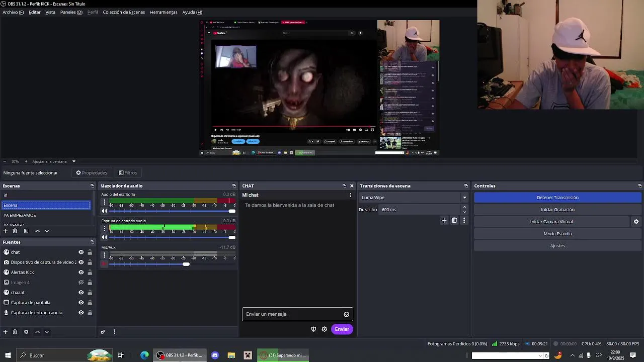Image resolution: width=644 pixels, height=362 pixels.
Task: Open Herramientas menu
Action: click(x=164, y=12)
